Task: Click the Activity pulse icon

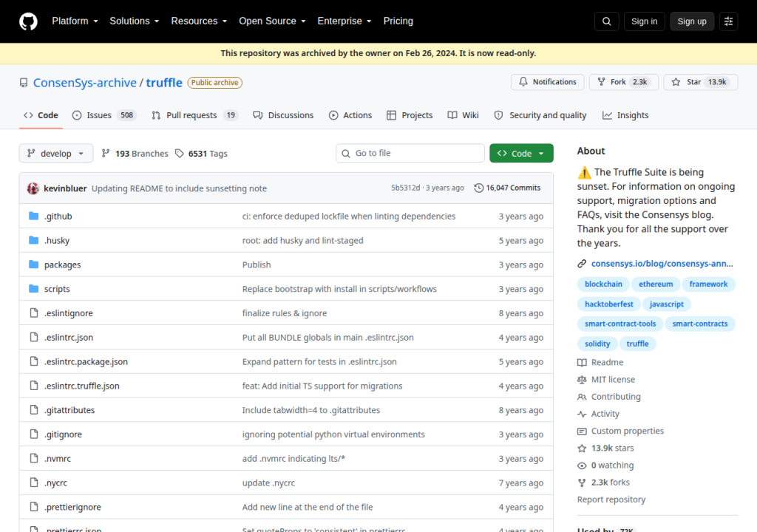Action: pyautogui.click(x=582, y=414)
